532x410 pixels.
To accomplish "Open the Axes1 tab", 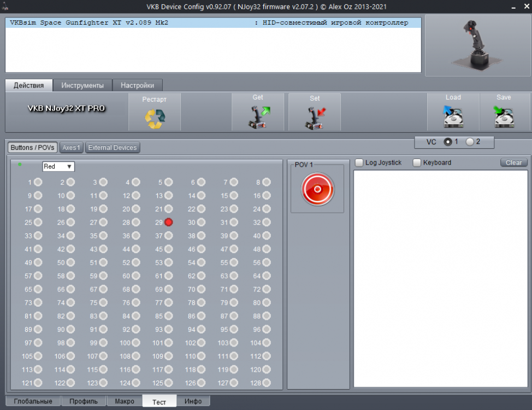I will pyautogui.click(x=71, y=147).
